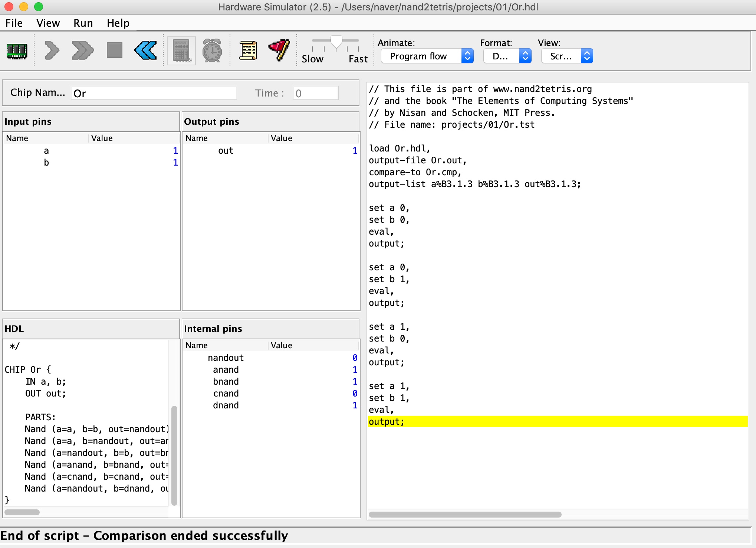Click the Load Chip icon
Image resolution: width=756 pixels, height=548 pixels.
point(17,51)
